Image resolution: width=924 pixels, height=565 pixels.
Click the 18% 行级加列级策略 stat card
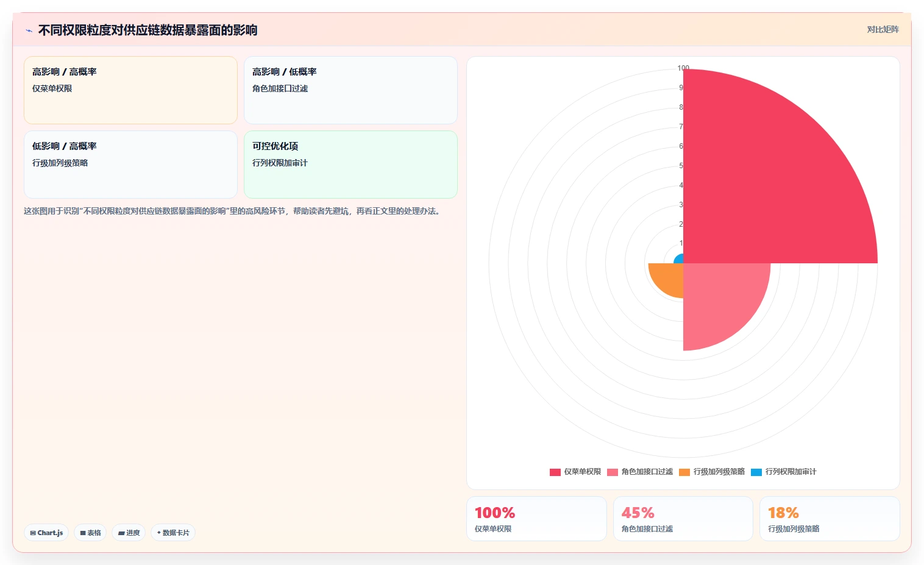tap(830, 519)
